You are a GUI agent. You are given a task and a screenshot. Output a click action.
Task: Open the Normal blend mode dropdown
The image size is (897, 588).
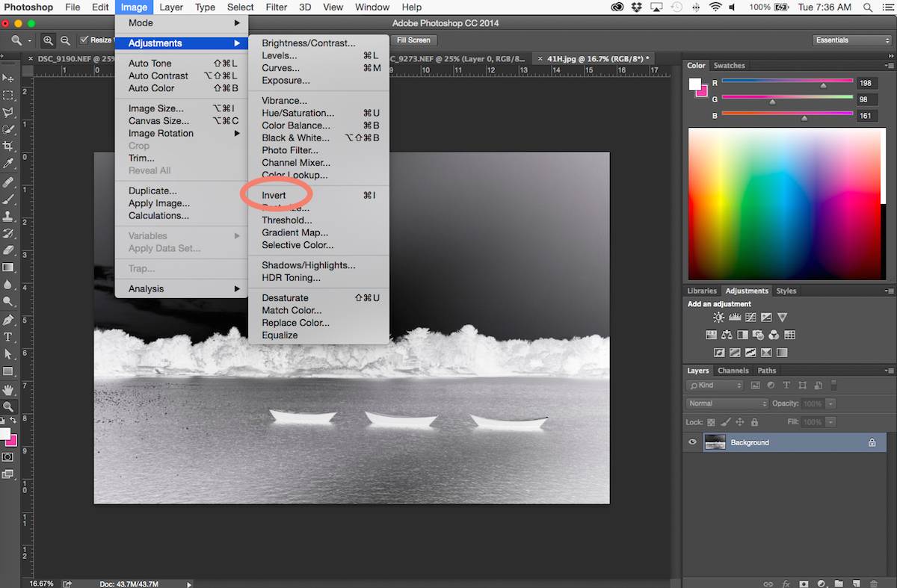727,403
